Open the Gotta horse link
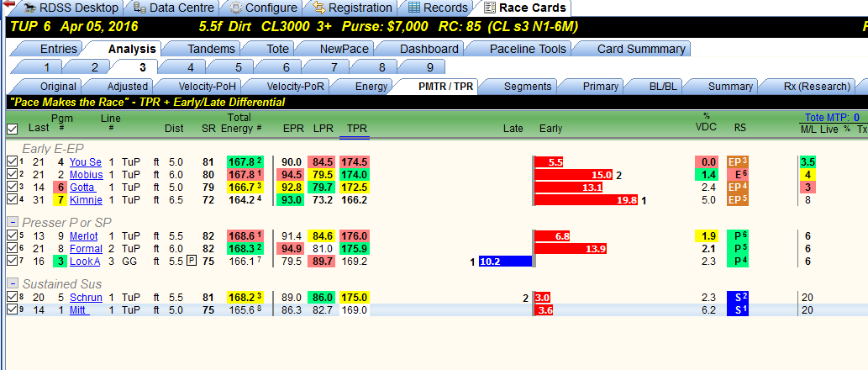Image resolution: width=868 pixels, height=370 pixels. (82, 188)
